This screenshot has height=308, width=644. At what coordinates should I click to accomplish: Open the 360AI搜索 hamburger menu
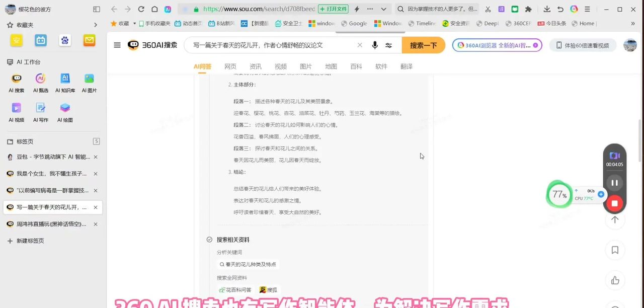click(x=117, y=45)
